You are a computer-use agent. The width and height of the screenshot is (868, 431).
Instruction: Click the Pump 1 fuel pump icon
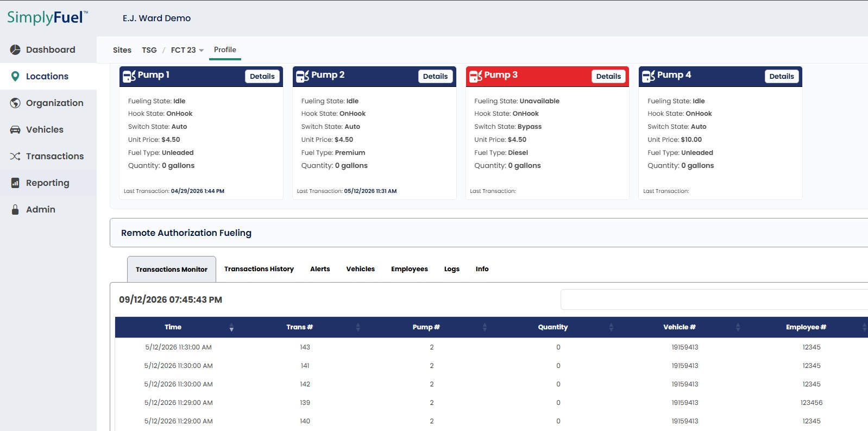pyautogui.click(x=129, y=76)
